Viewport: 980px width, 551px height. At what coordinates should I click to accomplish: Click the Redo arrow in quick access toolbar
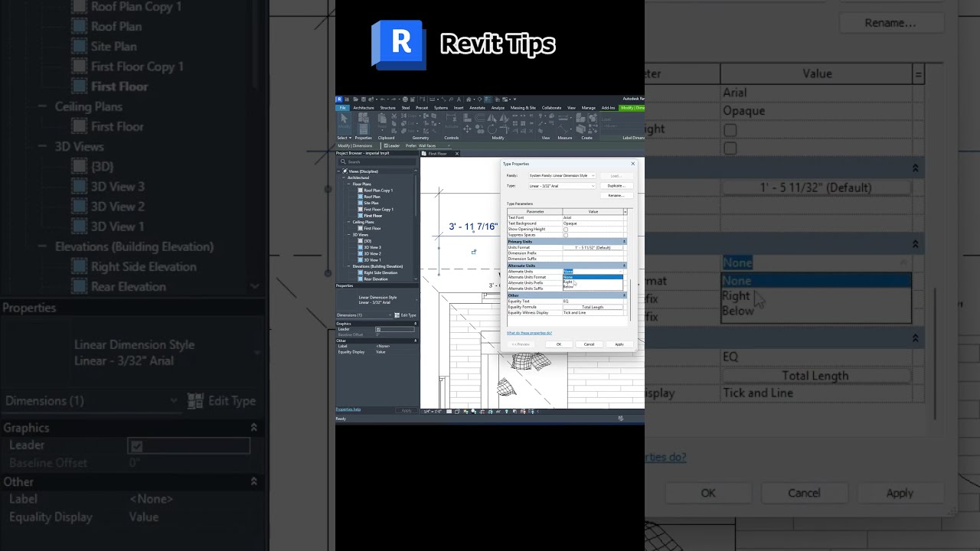[394, 99]
